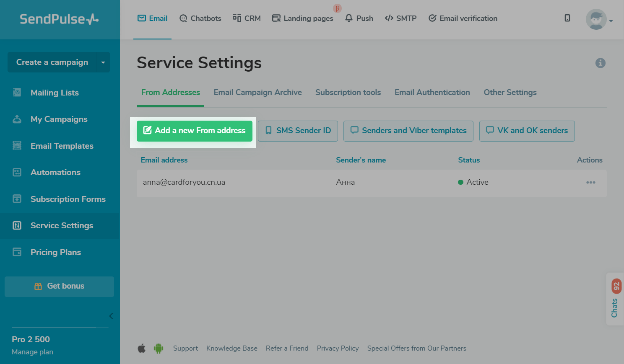Viewport: 624px width, 364px height.
Task: Open the SendPulse logo home link
Action: pos(59,19)
